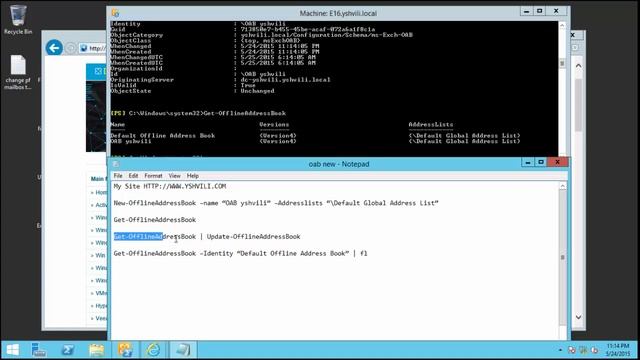Screen dimensions: 640x360
Task: Click the browser back arrow button
Action: (x=54, y=48)
